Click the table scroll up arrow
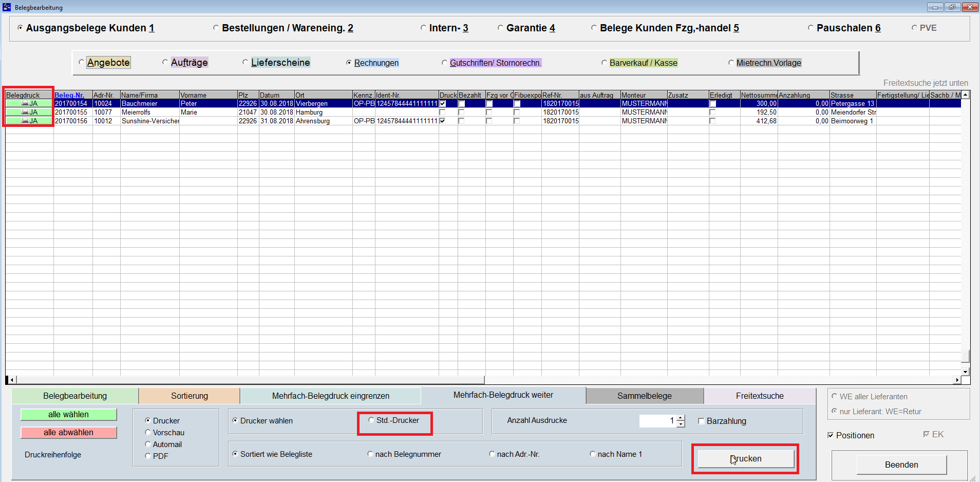Image resolution: width=980 pixels, height=482 pixels. (x=966, y=95)
